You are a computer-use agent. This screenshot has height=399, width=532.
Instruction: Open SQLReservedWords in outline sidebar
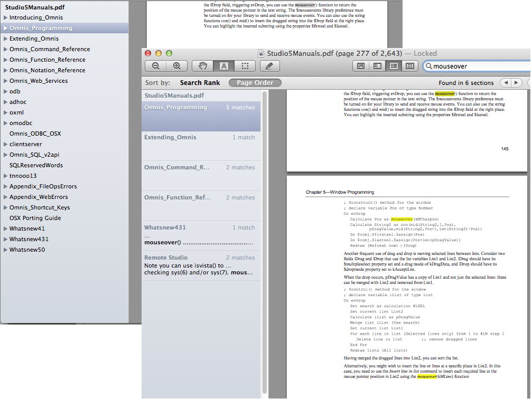point(36,165)
